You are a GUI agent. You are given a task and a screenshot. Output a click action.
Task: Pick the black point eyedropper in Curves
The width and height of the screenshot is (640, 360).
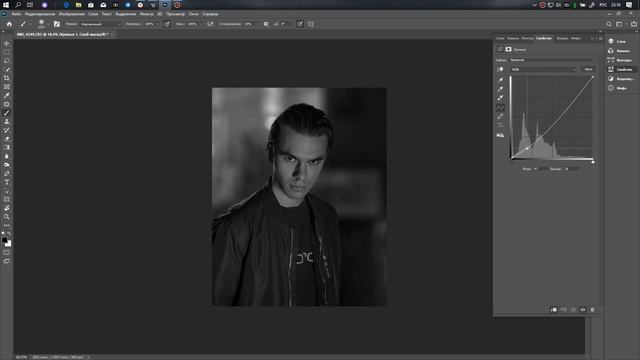(500, 80)
